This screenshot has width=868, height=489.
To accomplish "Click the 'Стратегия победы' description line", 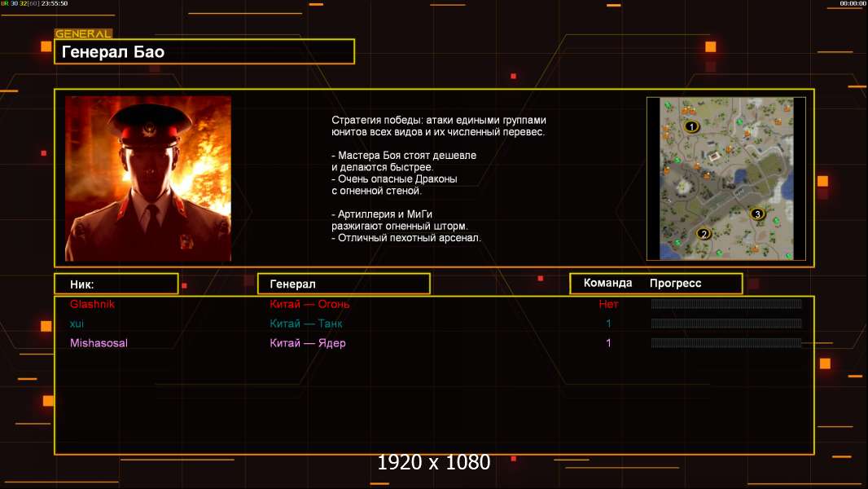I will coord(439,120).
